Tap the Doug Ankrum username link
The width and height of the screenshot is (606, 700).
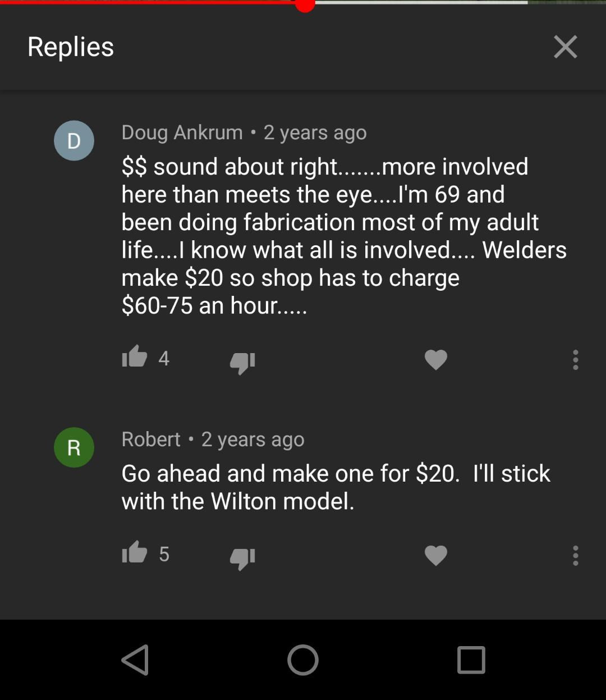point(182,132)
